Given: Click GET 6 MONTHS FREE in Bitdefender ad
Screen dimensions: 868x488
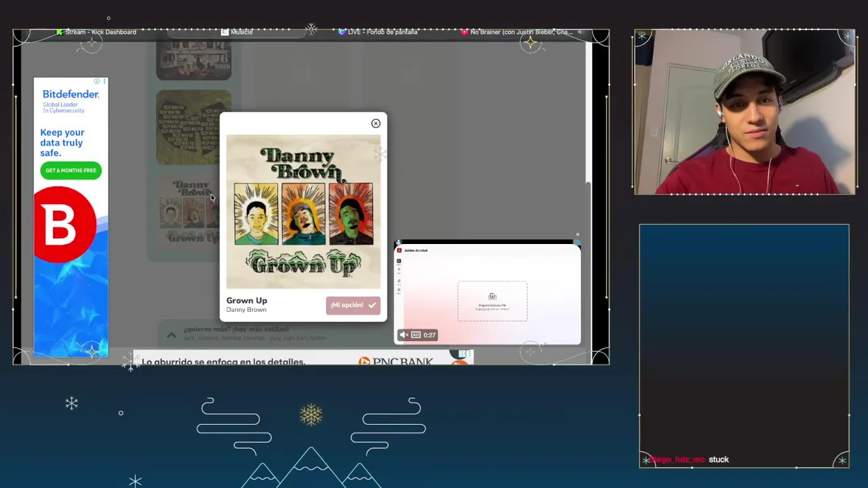Looking at the screenshot, I should [x=71, y=170].
